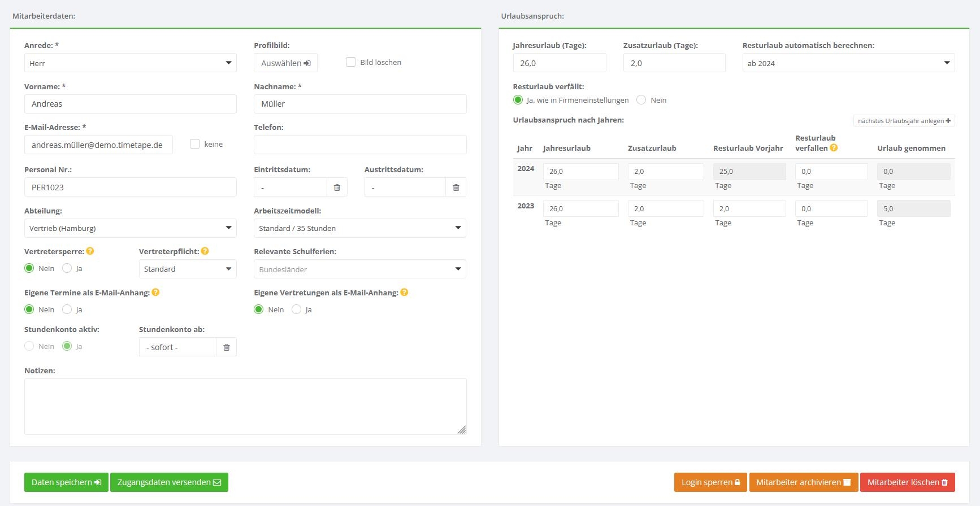Open the Anrede dropdown
This screenshot has height=506, width=980.
pyautogui.click(x=131, y=63)
